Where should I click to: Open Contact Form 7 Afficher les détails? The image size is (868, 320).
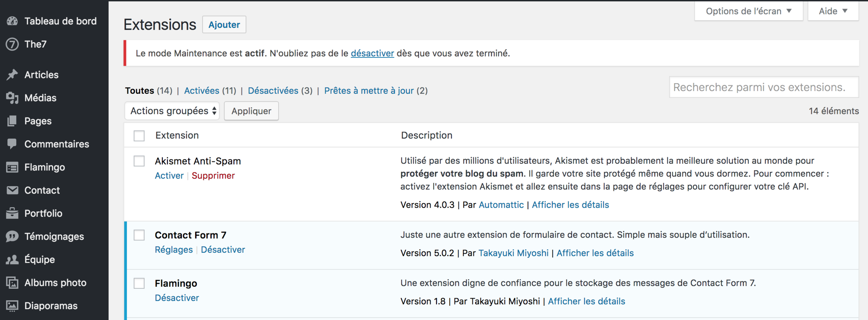(595, 253)
